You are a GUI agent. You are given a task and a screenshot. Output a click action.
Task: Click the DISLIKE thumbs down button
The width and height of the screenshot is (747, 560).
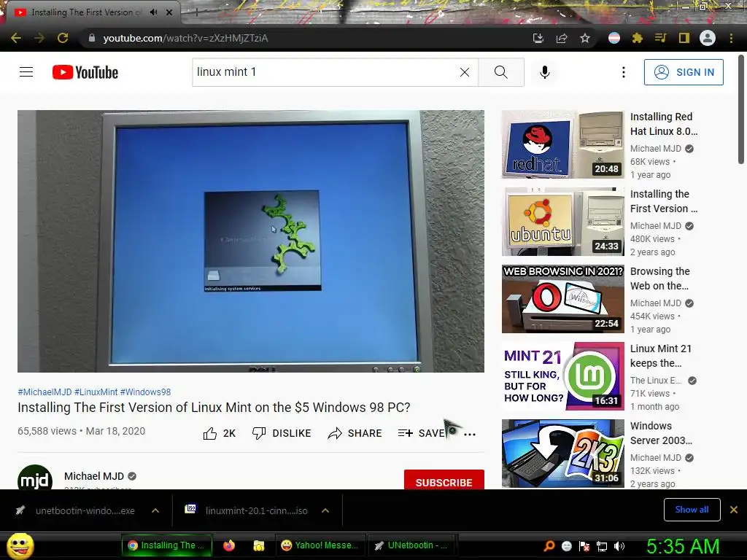(282, 433)
